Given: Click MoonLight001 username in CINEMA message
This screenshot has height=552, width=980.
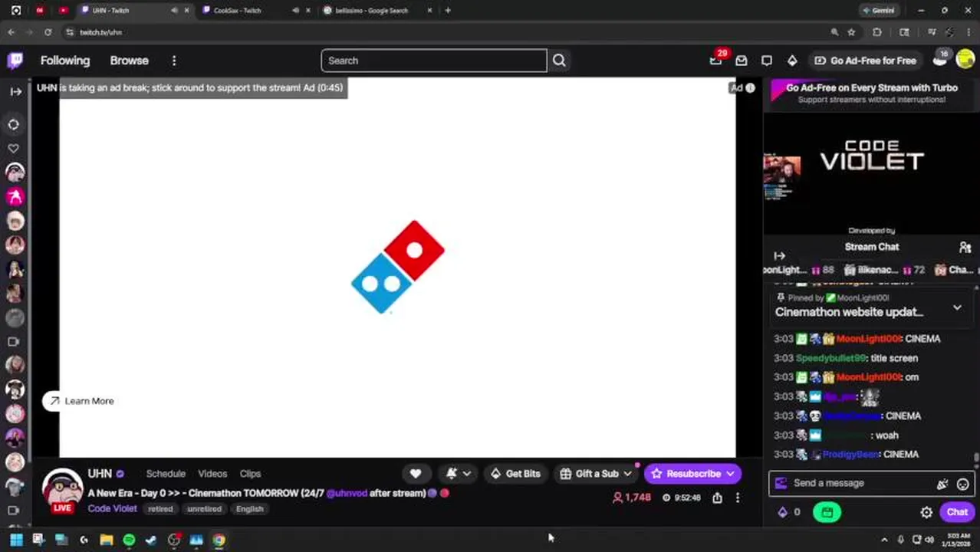Looking at the screenshot, I should click(868, 339).
